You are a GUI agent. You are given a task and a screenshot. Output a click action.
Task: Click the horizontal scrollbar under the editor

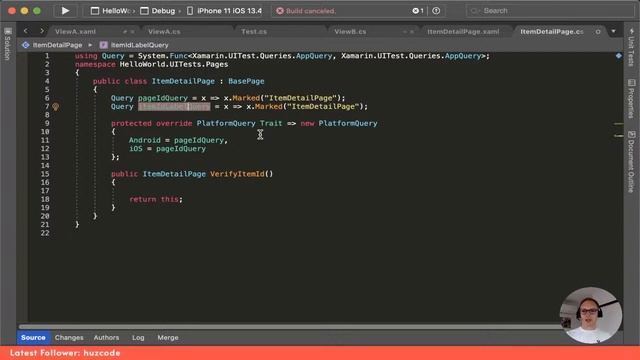(290, 327)
